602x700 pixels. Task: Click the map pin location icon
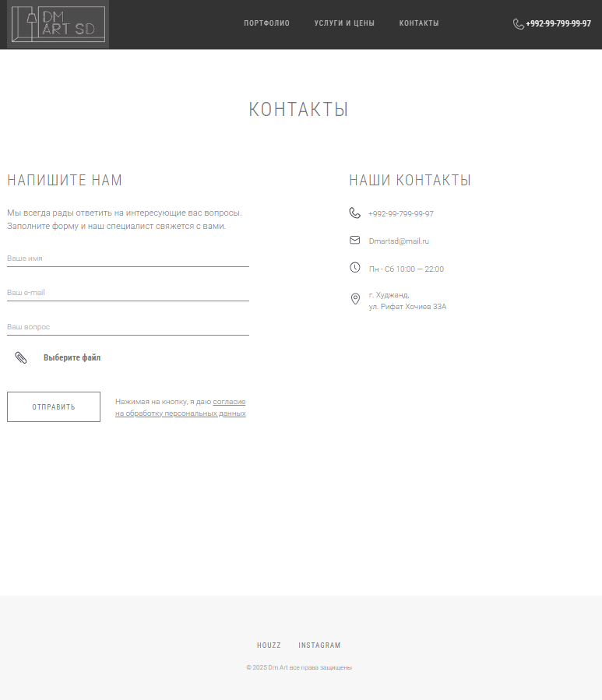coord(355,299)
